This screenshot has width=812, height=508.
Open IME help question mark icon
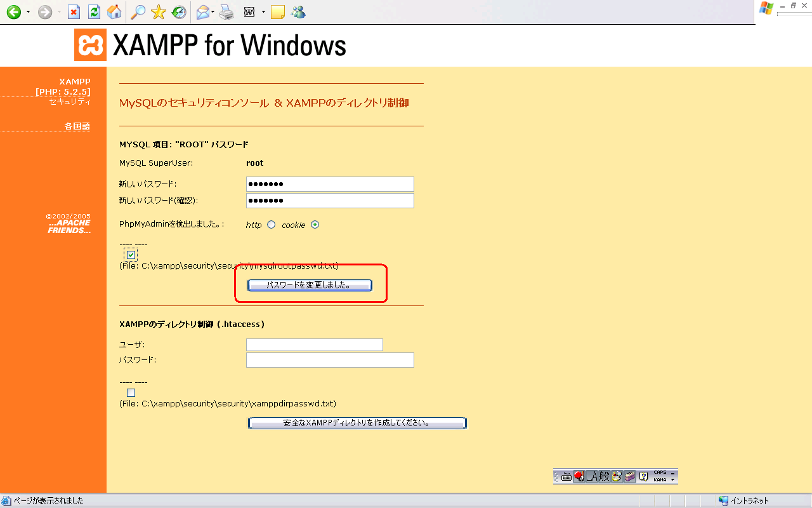(643, 476)
